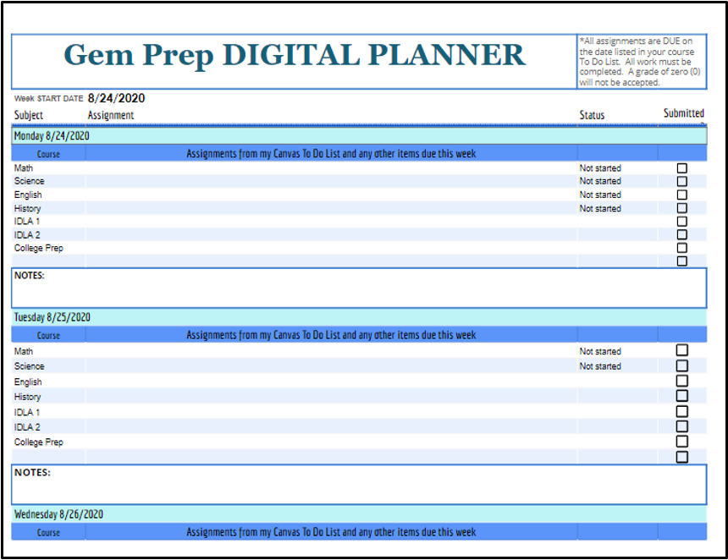This screenshot has height=560, width=728.
Task: Check the Submitted box for Tuesday Science
Action: pos(681,365)
